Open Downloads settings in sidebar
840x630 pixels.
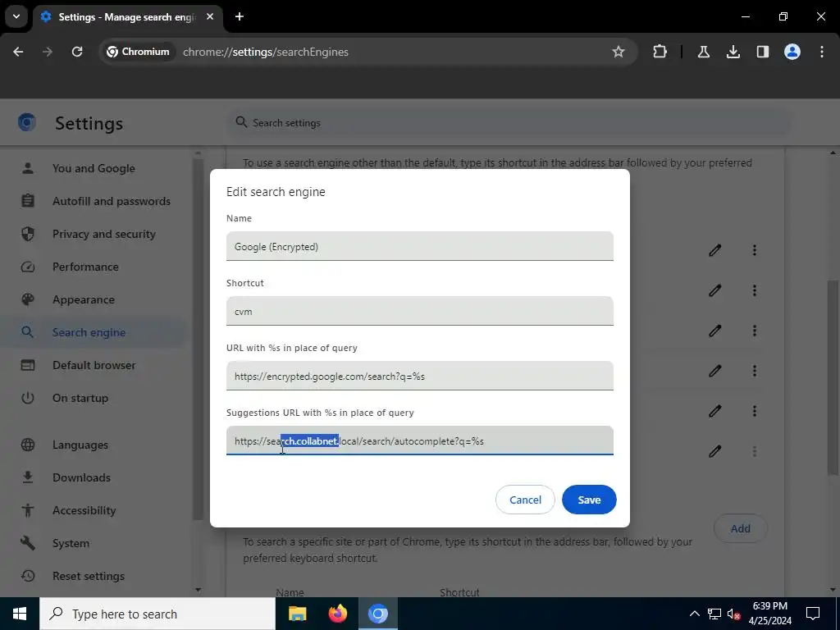coord(81,477)
